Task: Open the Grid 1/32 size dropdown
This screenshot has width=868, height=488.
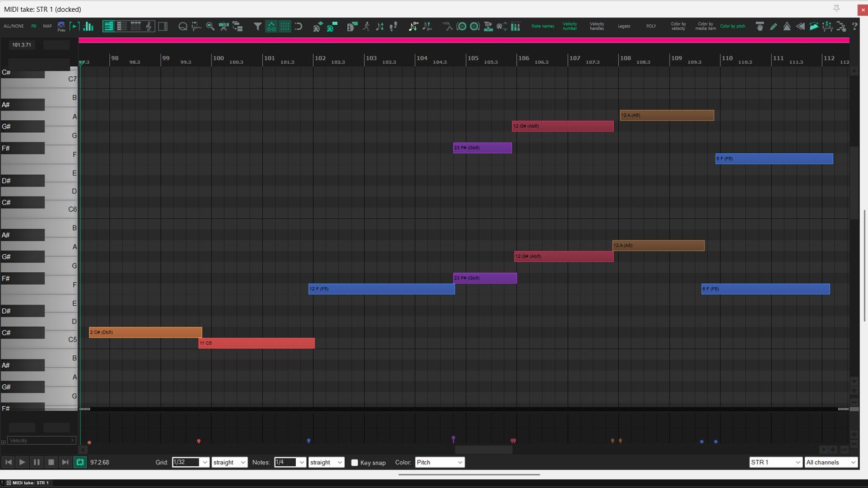Action: click(190, 462)
